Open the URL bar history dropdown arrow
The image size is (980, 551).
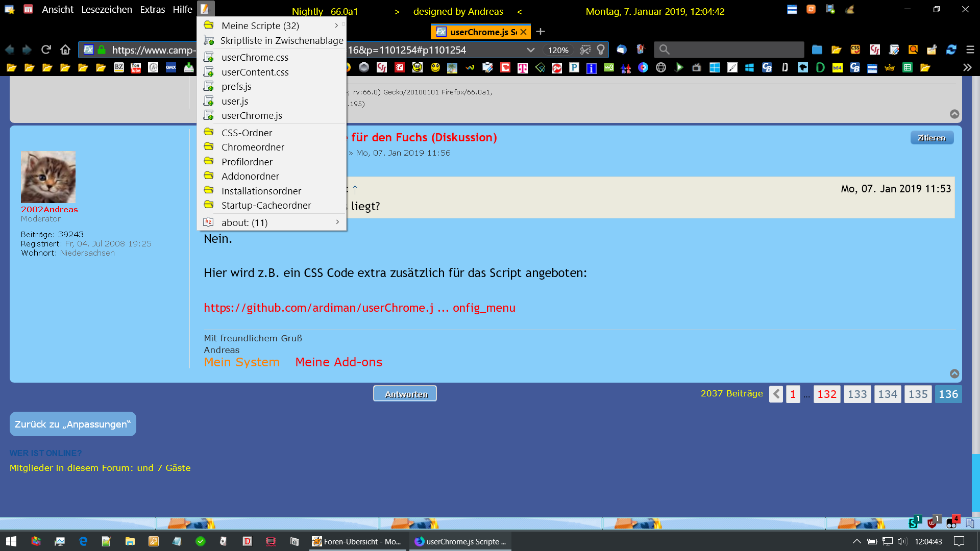click(x=530, y=49)
